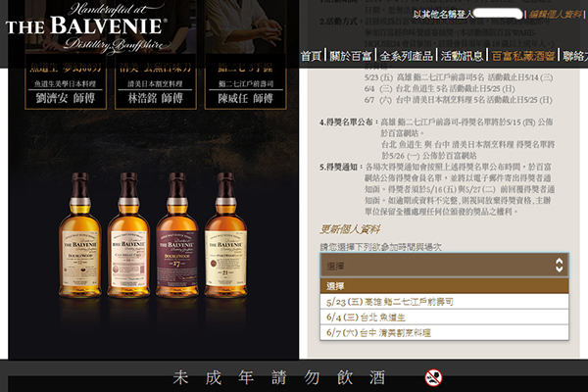Screen dimensions: 588x392
Task: Open the 百富私藏酒窖 menu item
Action: coord(523,56)
